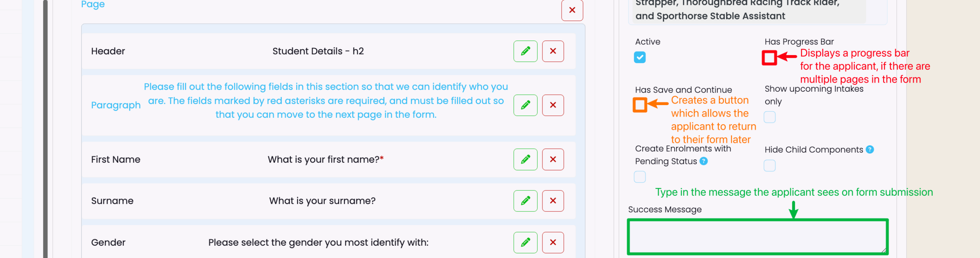The width and height of the screenshot is (980, 258).
Task: Open help icon beside Pending Status
Action: pos(704,161)
